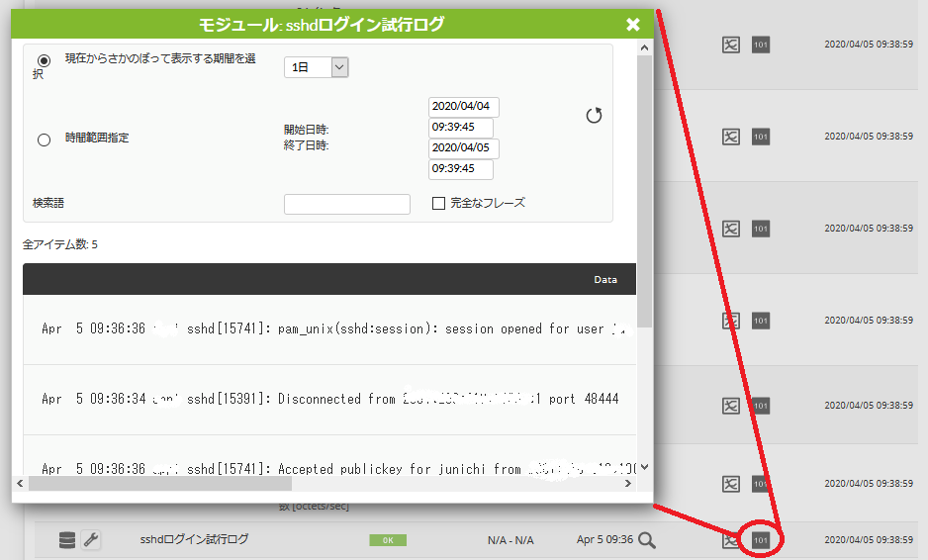Viewport: 928px width, 560px height.
Task: Open the graph icon in sshd row
Action: (x=730, y=540)
